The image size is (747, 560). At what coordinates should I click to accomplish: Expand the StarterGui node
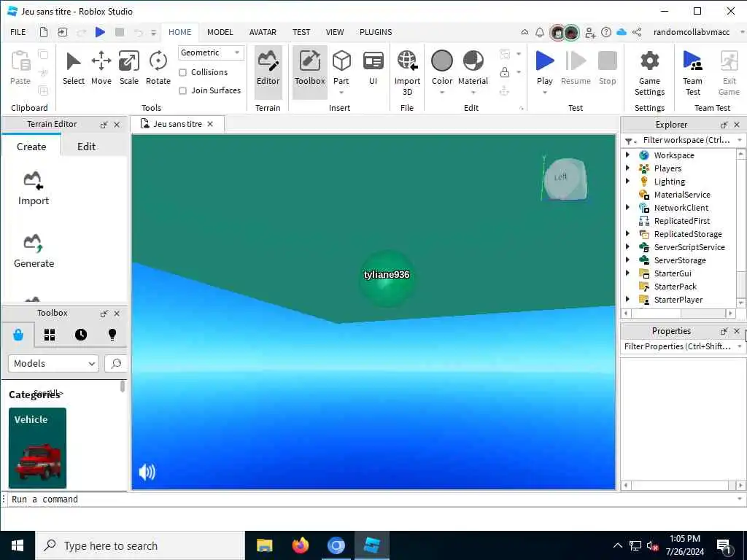[x=628, y=273]
